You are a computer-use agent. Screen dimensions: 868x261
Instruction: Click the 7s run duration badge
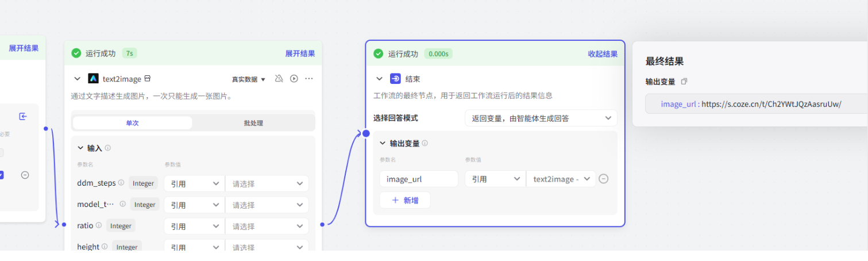(x=129, y=53)
